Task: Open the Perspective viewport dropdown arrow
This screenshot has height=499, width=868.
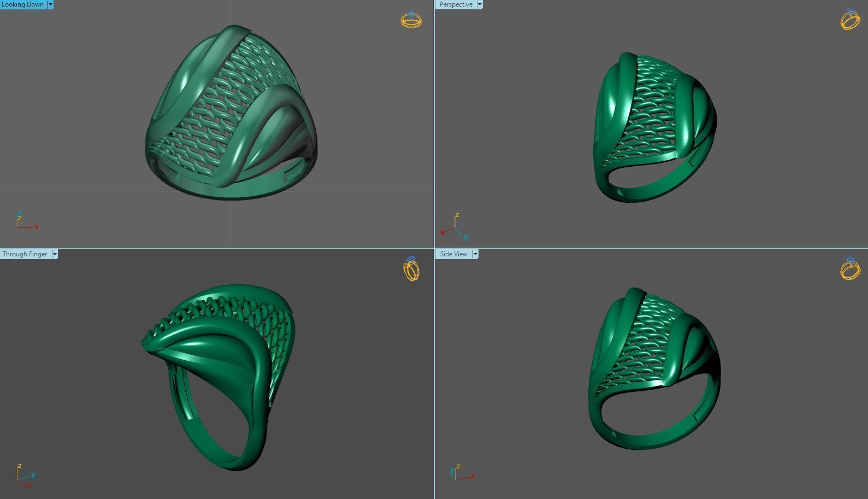Action: 480,4
